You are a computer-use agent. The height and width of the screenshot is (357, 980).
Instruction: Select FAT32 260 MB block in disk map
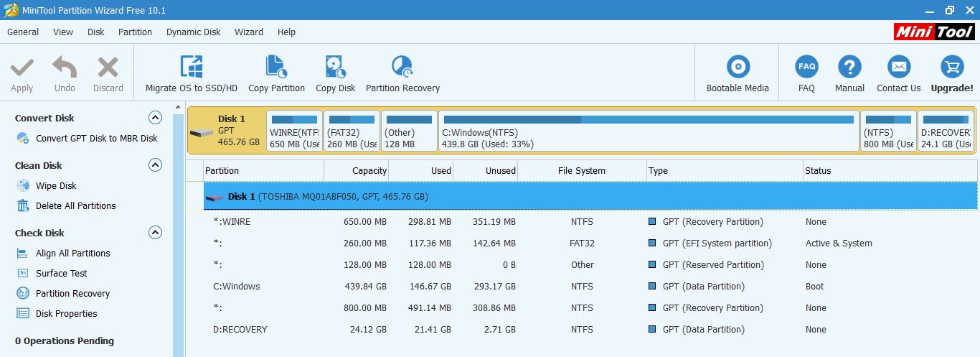[352, 131]
